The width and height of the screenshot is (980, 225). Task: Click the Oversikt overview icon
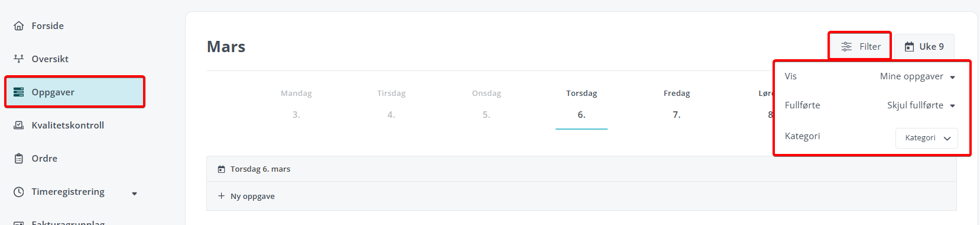[x=19, y=59]
